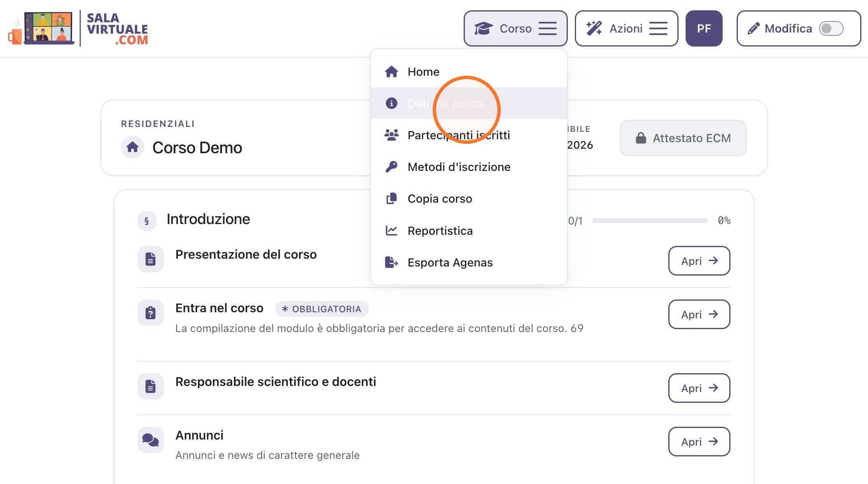868x484 pixels.
Task: Click the section symbol icon next to Introduzione
Action: [x=147, y=221]
